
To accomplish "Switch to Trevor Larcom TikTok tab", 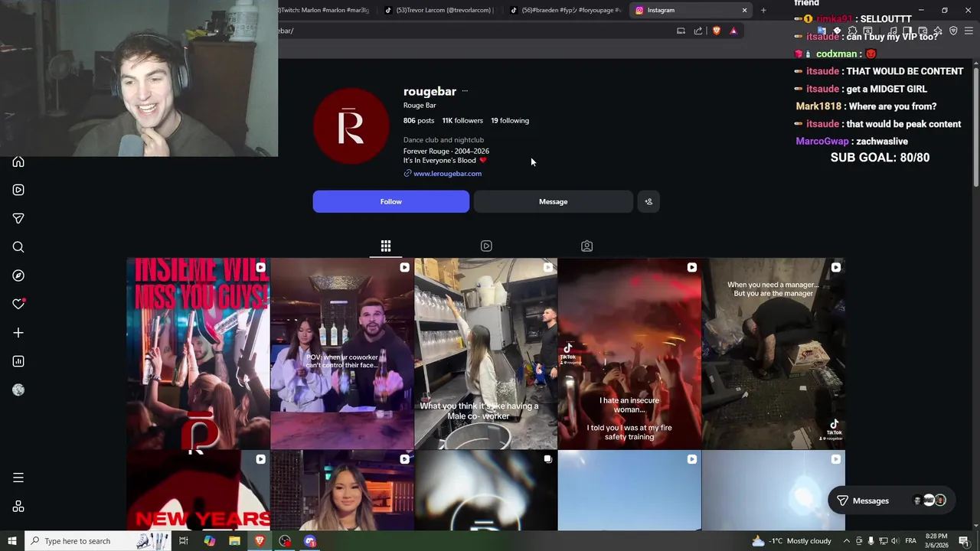I will pos(440,10).
